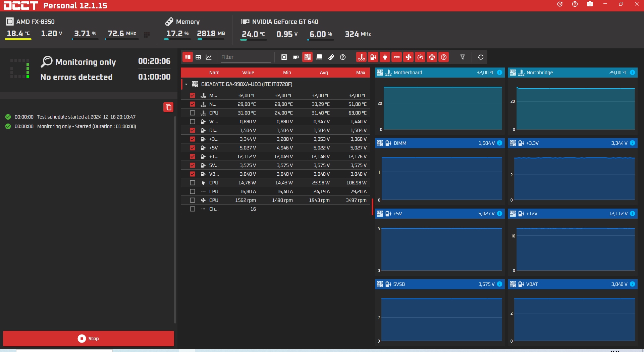Sort sensors by the Value column header
Screen dimensions: 644x352
click(248, 73)
